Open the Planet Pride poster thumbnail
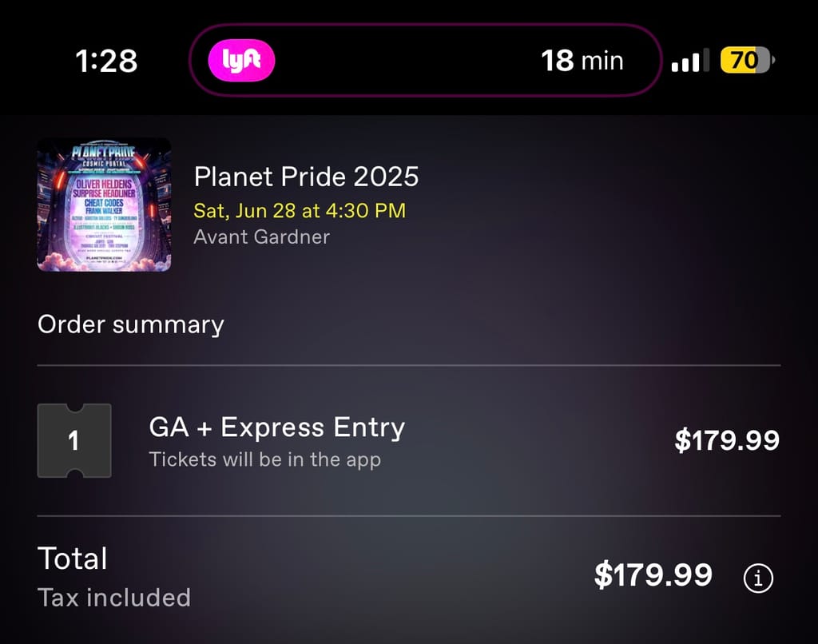818x644 pixels. tap(105, 205)
